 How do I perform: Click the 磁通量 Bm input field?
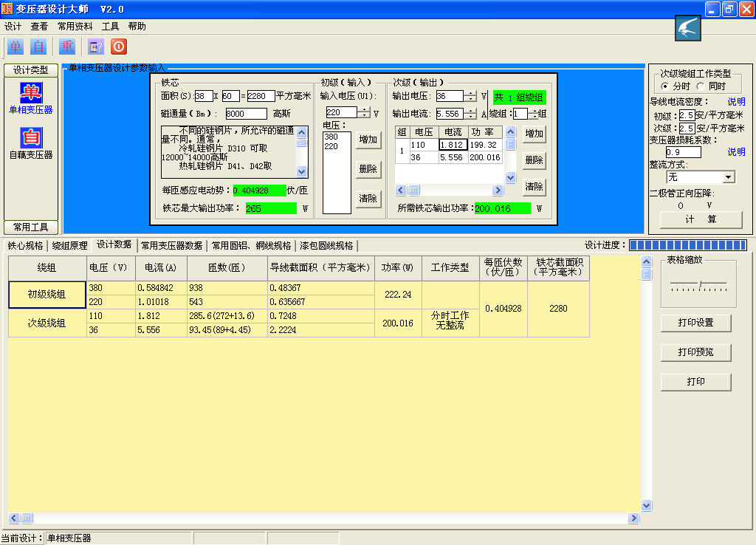246,114
